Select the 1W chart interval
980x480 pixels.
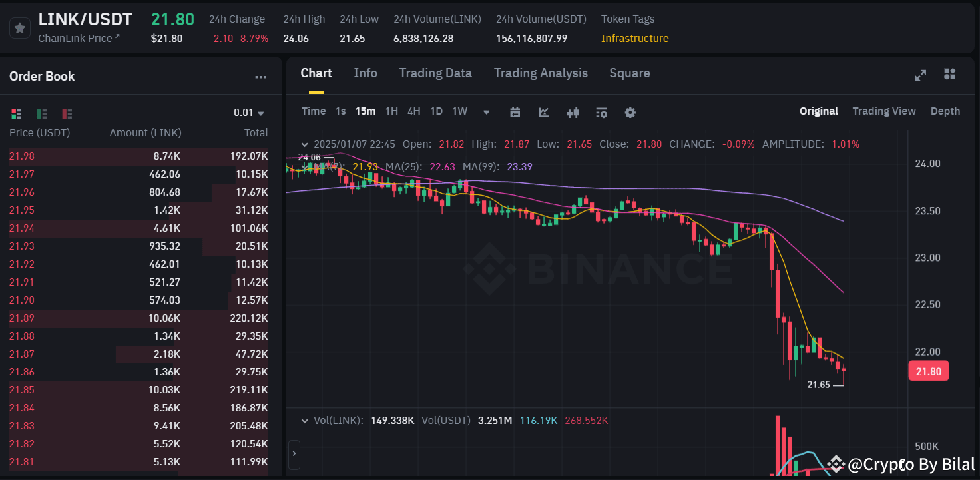(460, 111)
